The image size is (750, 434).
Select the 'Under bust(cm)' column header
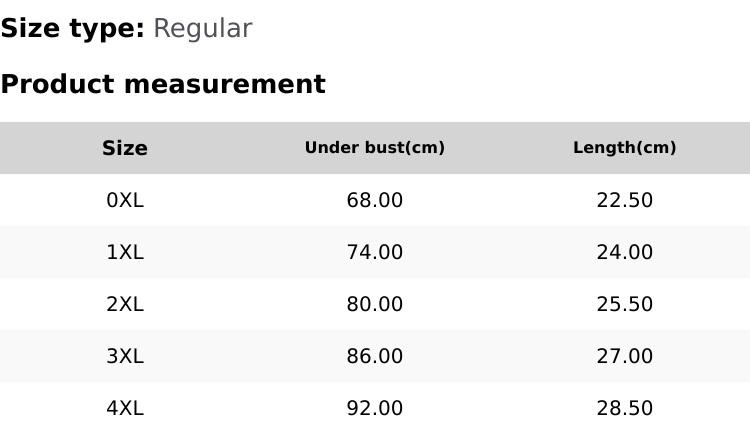[375, 148]
